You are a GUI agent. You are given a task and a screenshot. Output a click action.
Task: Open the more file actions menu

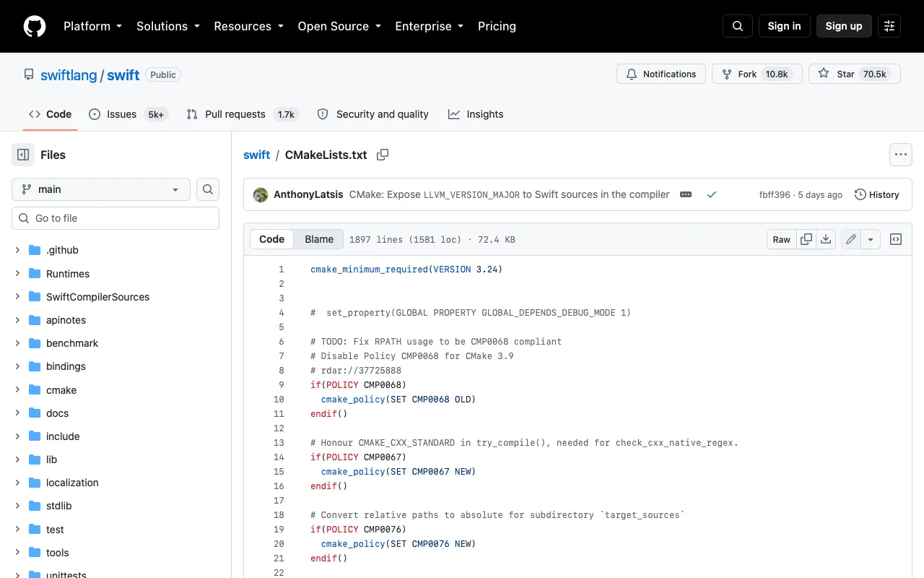[x=900, y=155]
